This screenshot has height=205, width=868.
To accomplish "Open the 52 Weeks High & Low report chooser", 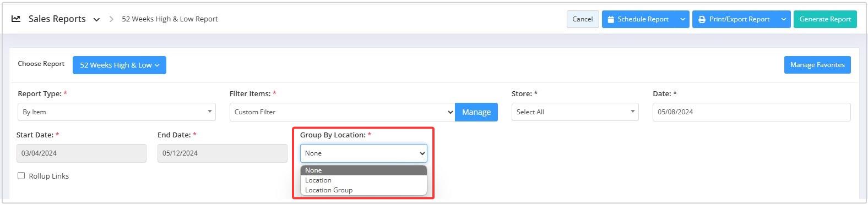I will tap(120, 65).
